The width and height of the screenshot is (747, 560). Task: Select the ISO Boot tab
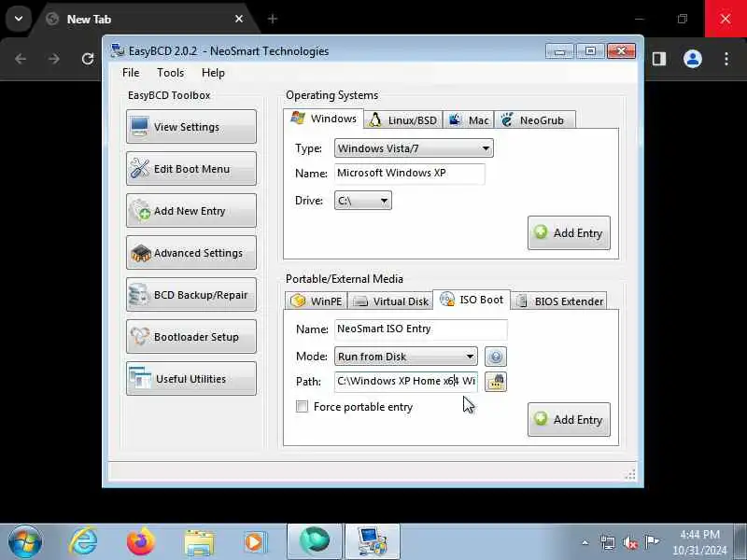472,300
